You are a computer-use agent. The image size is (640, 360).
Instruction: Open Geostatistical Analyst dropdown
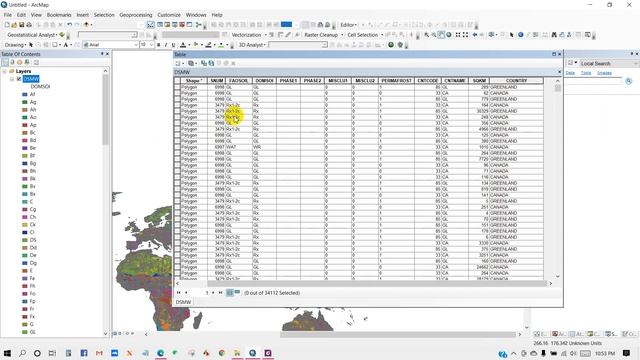(32, 35)
